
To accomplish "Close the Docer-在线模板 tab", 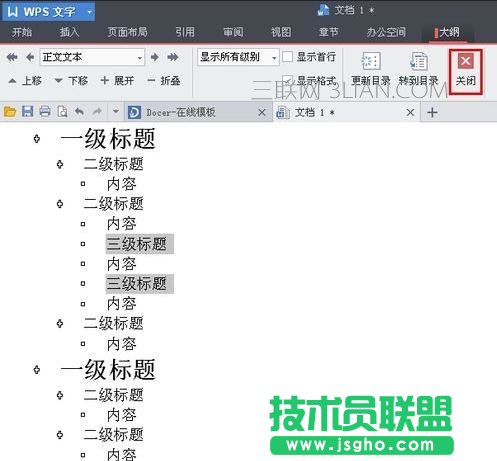I will coord(262,113).
